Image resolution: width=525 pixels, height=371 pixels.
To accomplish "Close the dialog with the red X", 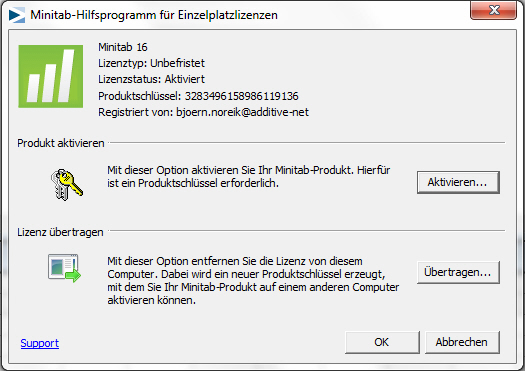I will pyautogui.click(x=493, y=10).
